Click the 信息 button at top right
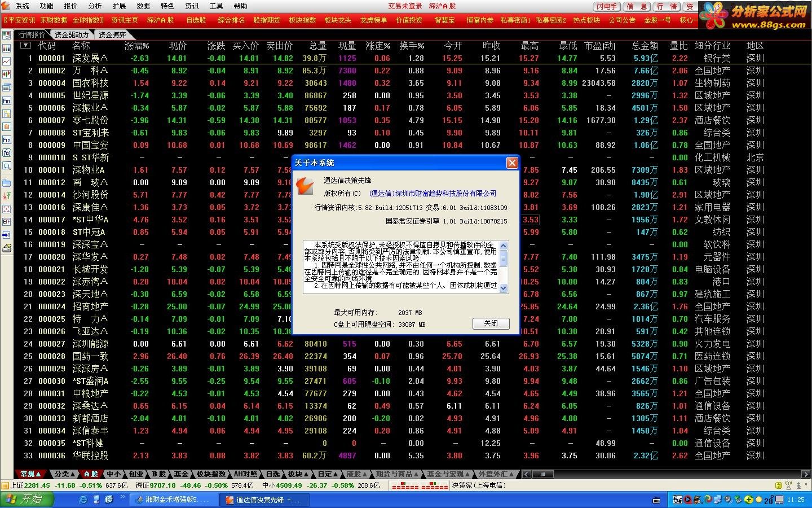 coord(637,6)
